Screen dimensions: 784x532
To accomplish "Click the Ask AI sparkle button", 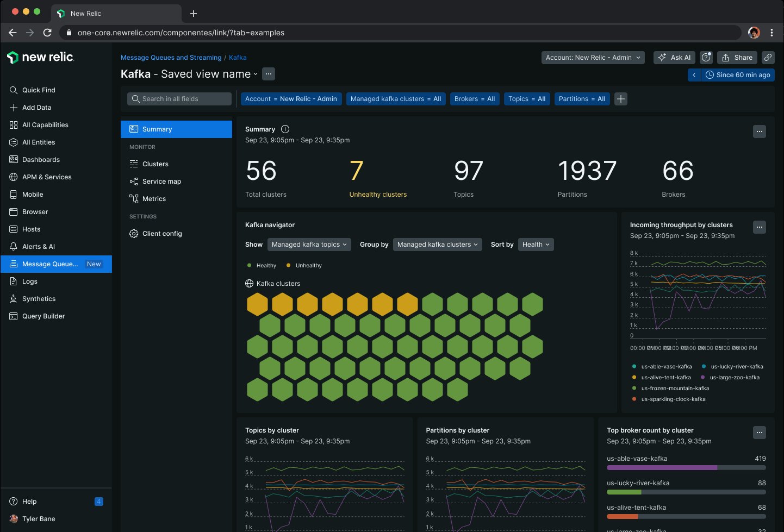I will pyautogui.click(x=674, y=58).
